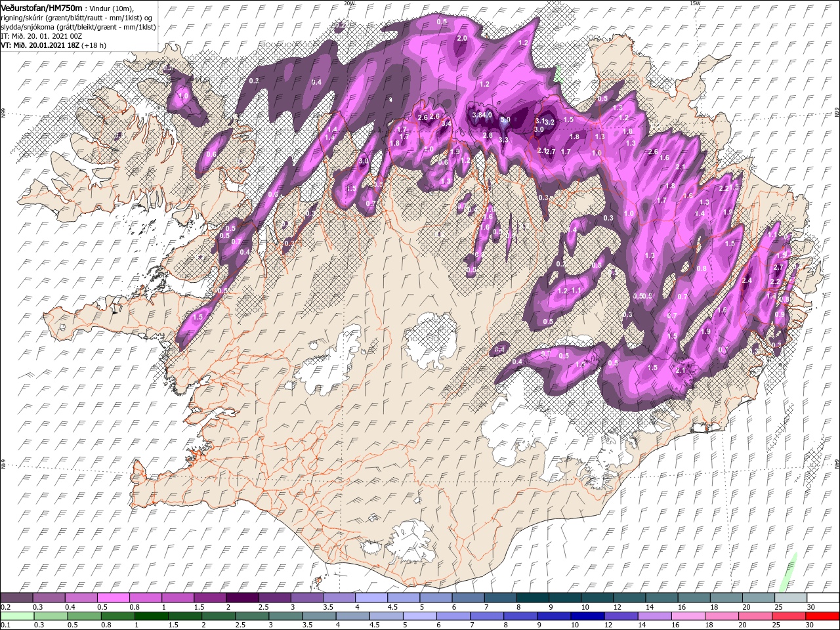This screenshot has width=840, height=630.
Task: Select the dark teal snow swatch labeled 9
Action: pos(565,597)
